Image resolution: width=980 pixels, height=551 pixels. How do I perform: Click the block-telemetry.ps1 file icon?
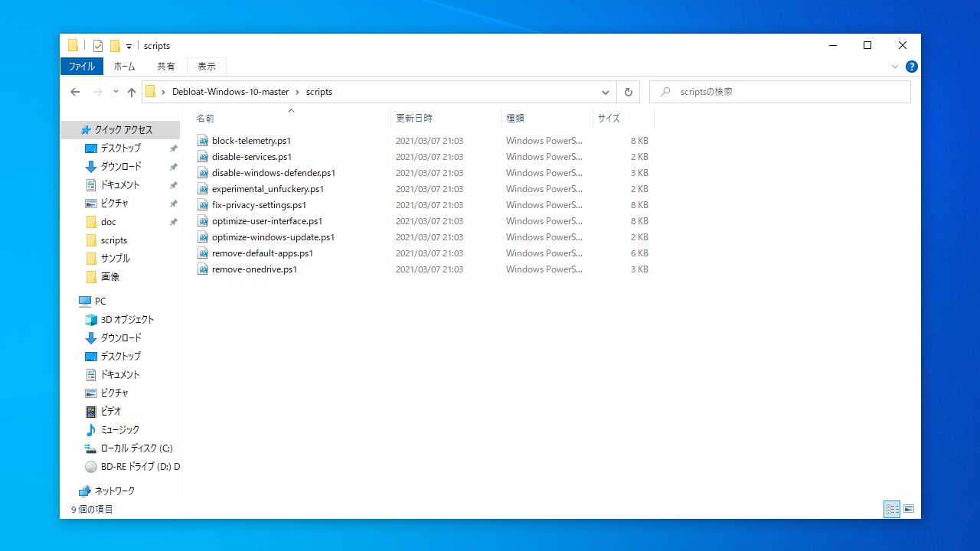pos(203,141)
